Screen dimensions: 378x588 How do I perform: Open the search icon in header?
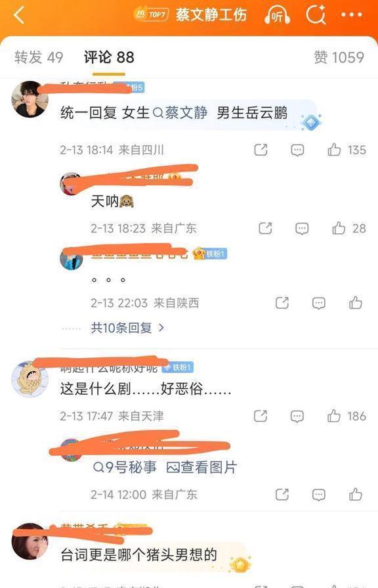(316, 15)
